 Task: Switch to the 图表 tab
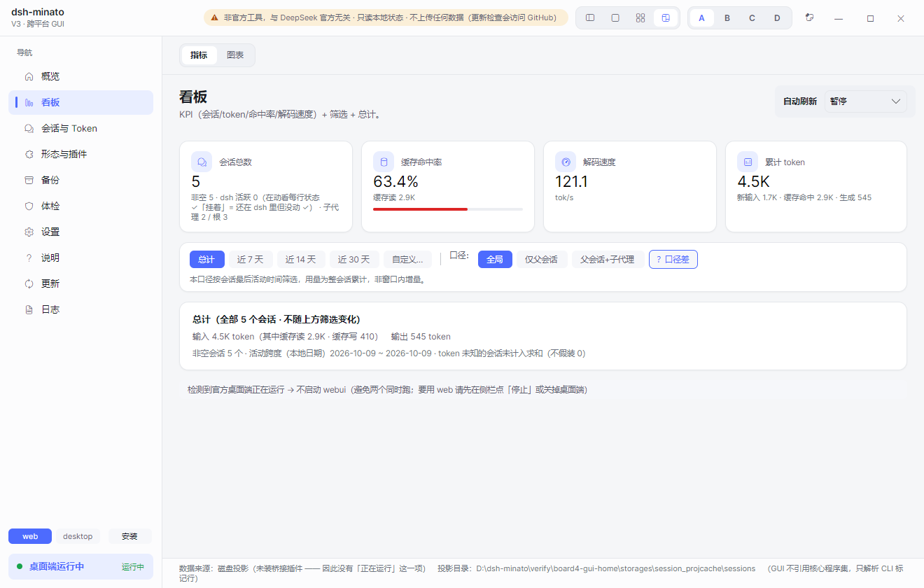pos(235,55)
